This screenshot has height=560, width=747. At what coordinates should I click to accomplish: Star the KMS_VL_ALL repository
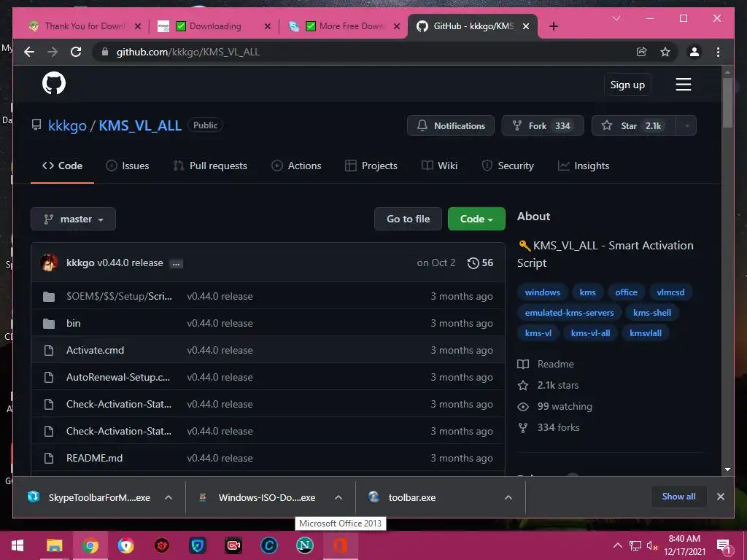pyautogui.click(x=634, y=125)
